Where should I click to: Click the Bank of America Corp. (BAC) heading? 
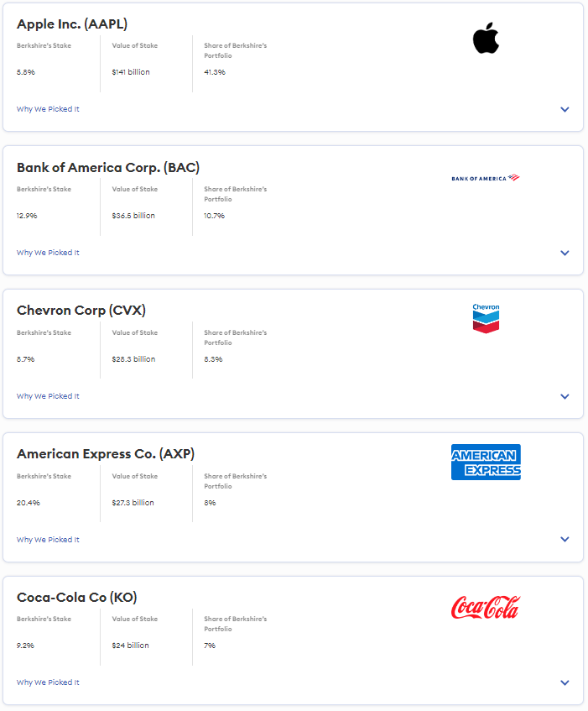(108, 168)
